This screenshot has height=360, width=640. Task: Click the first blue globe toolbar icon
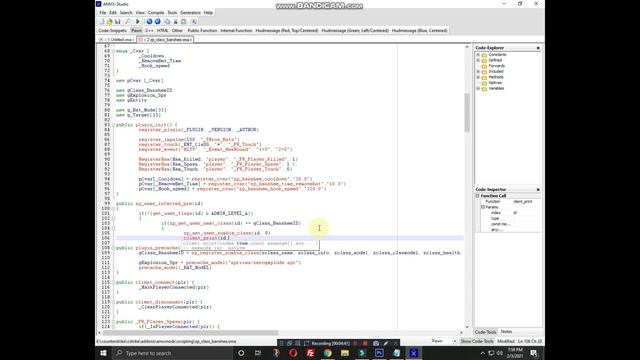[x=149, y=22]
